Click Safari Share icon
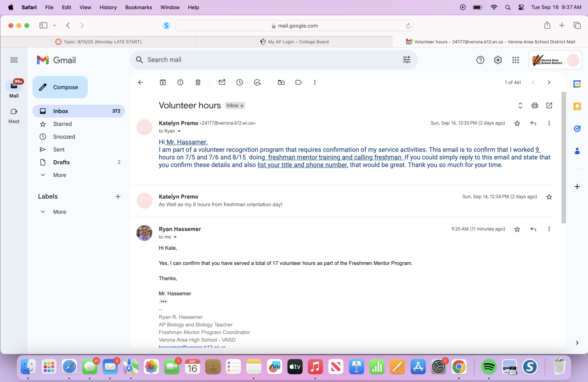 tap(547, 25)
